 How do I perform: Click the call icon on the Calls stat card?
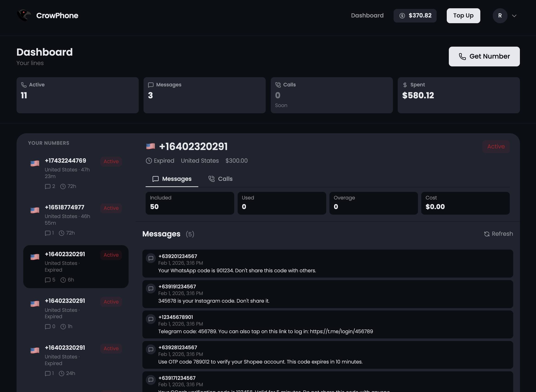click(278, 85)
